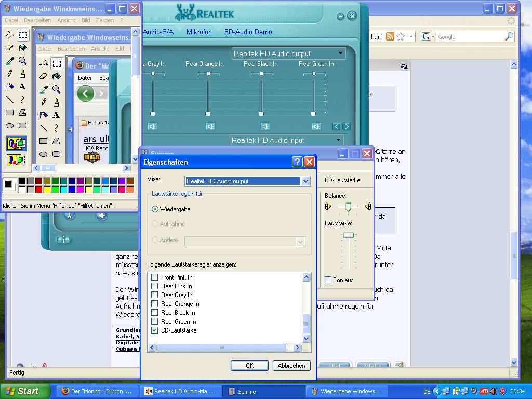This screenshot has height=399, width=532.
Task: Mute the Rear Black In channel in Realtek
Action: tap(265, 127)
